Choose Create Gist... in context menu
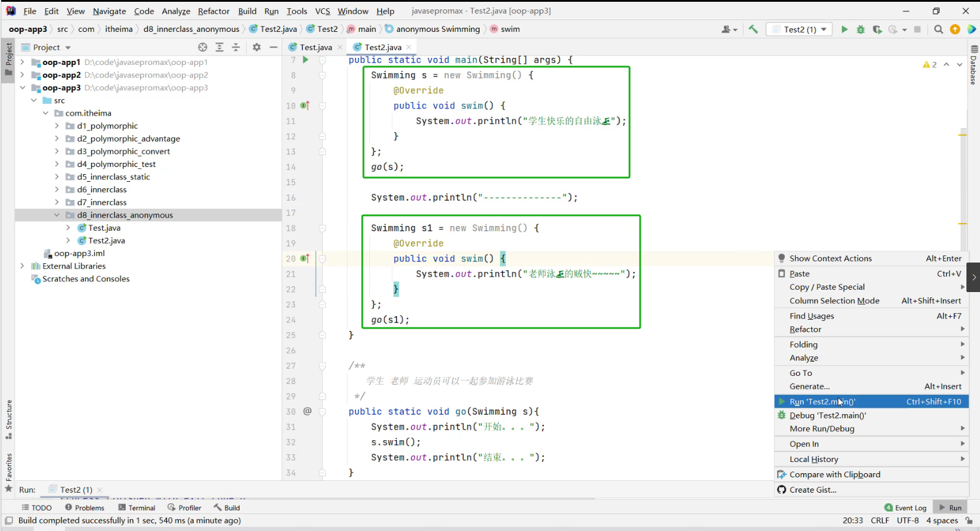 coord(871,490)
